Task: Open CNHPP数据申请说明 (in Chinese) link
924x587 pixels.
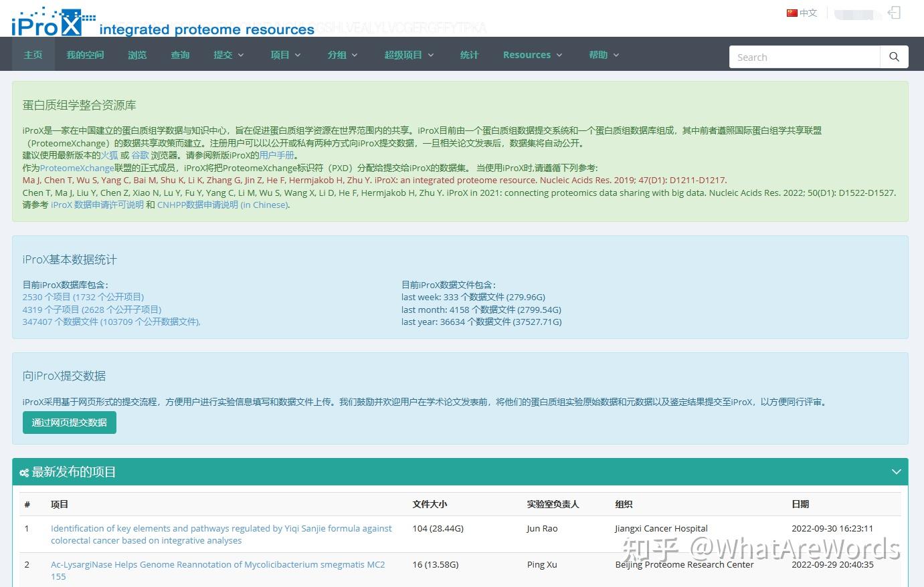Action: pos(223,205)
